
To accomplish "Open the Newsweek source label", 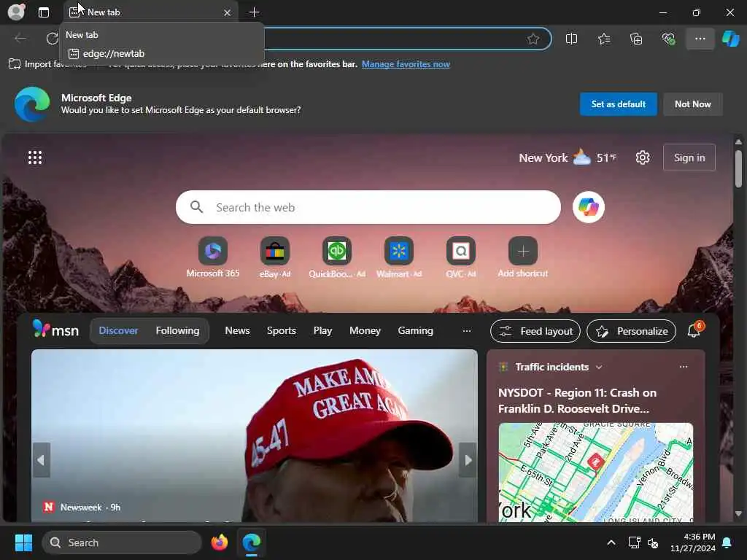I will (81, 507).
